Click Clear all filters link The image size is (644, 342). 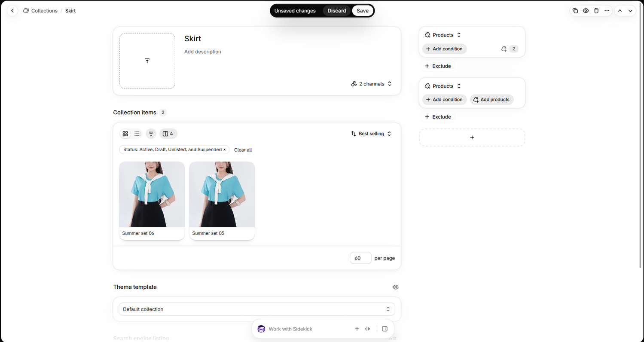[243, 150]
